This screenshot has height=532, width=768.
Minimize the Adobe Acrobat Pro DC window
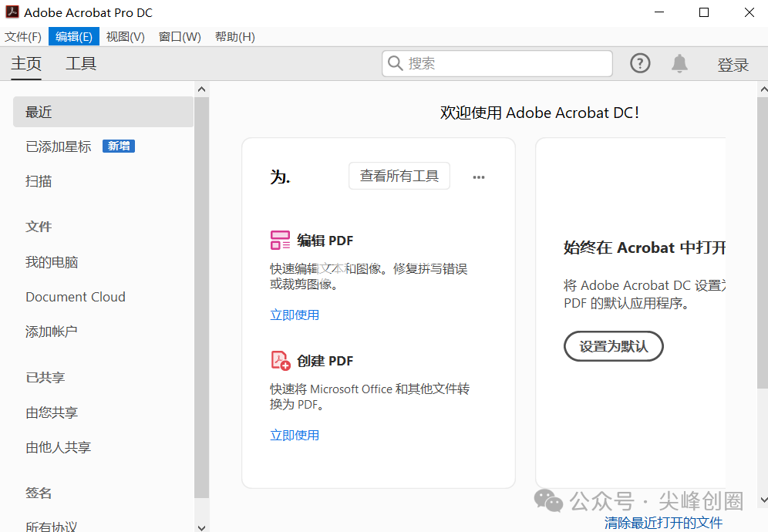click(x=659, y=12)
